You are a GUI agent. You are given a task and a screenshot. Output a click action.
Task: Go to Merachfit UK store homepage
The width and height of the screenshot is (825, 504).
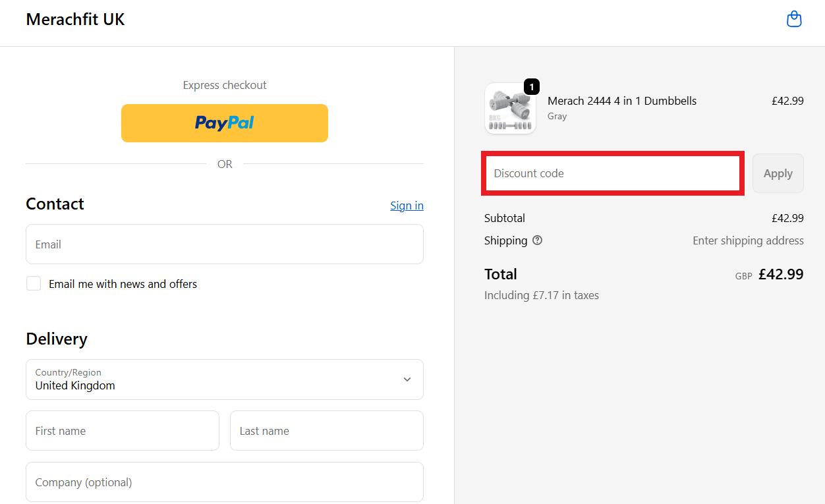[x=75, y=20]
